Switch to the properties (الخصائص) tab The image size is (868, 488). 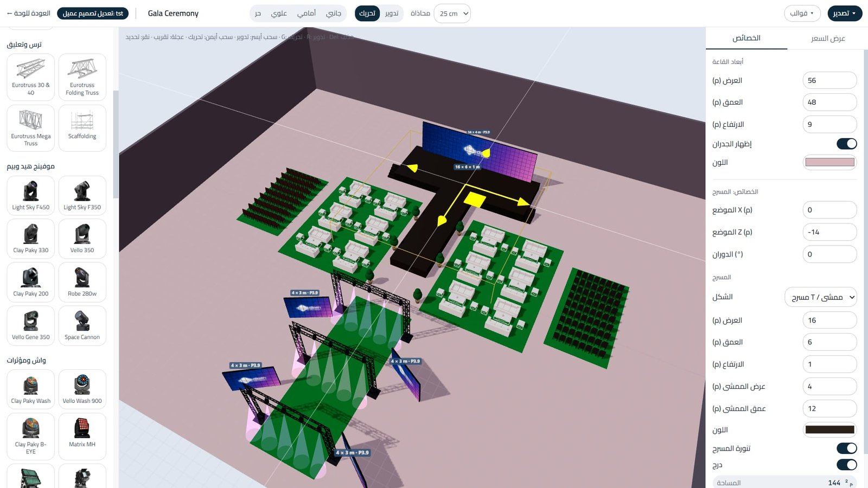tap(746, 38)
